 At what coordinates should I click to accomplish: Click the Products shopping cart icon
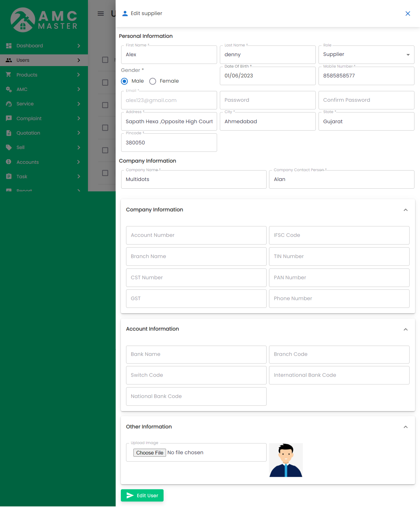point(9,75)
